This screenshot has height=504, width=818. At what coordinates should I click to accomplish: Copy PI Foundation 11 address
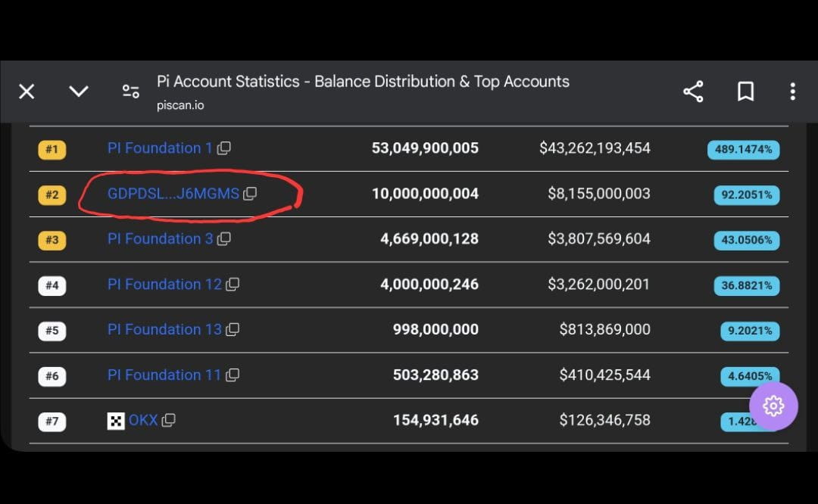[x=233, y=375]
